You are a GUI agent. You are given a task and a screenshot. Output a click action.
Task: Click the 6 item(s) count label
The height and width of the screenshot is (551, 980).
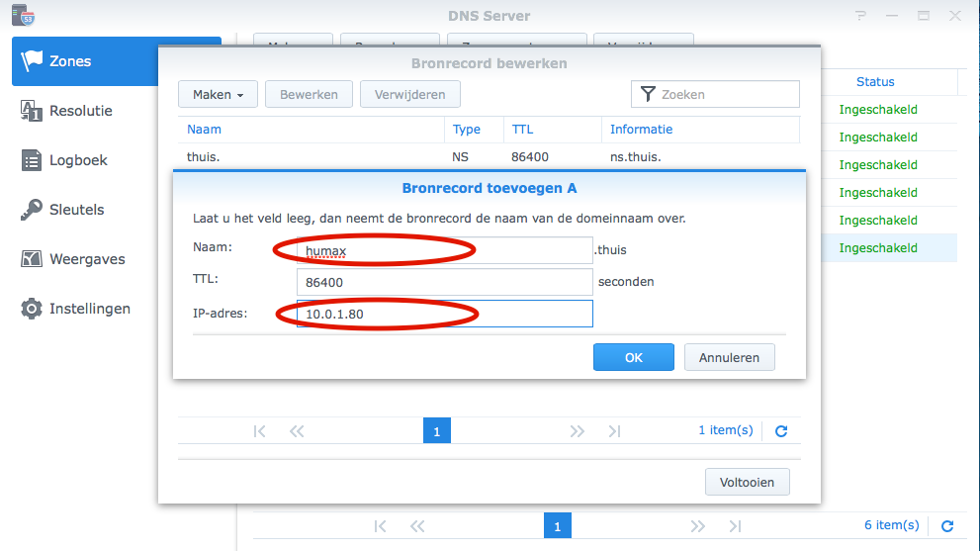coord(892,525)
